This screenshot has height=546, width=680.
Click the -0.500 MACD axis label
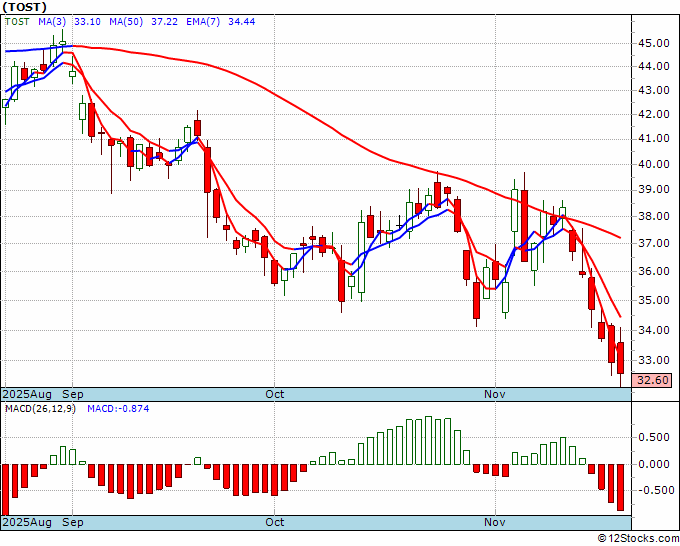point(654,490)
